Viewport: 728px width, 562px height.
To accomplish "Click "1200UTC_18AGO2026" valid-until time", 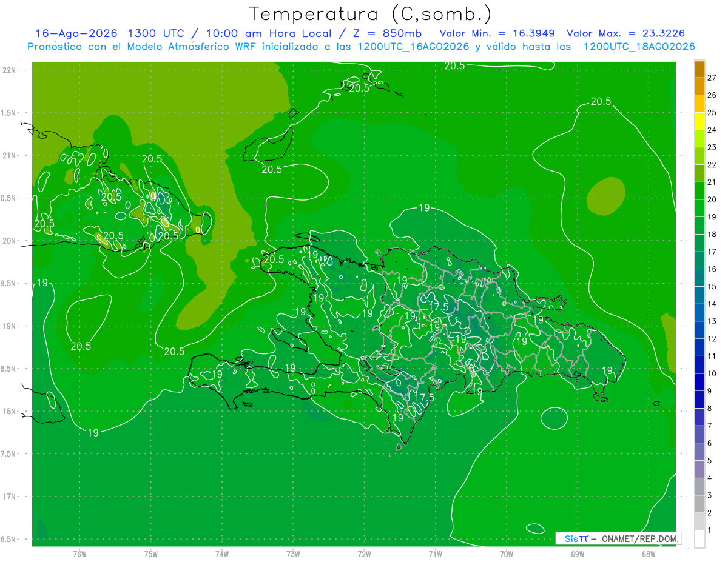I will [639, 47].
